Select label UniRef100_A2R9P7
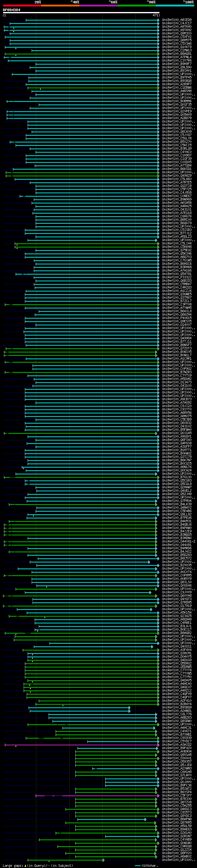Viewport: 197px width, 868px height. (176, 84)
